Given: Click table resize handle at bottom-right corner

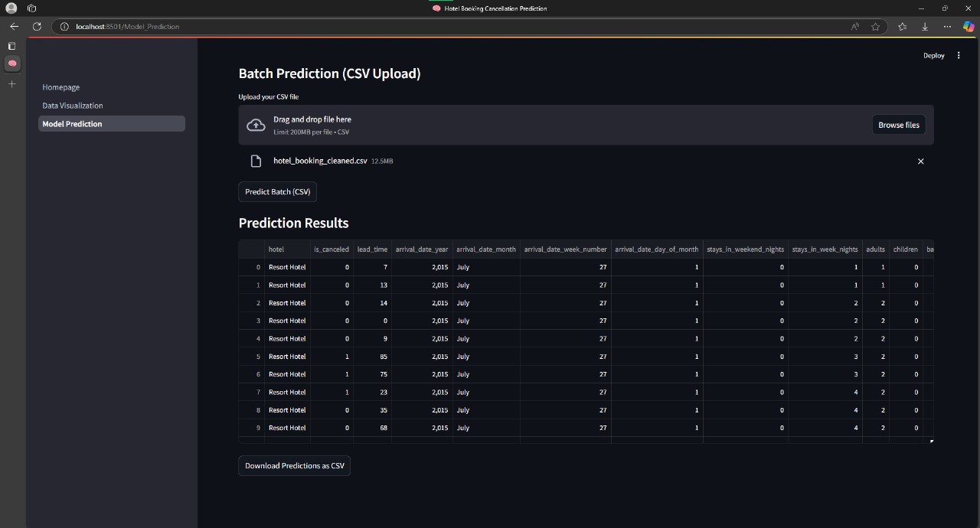Looking at the screenshot, I should 932,441.
